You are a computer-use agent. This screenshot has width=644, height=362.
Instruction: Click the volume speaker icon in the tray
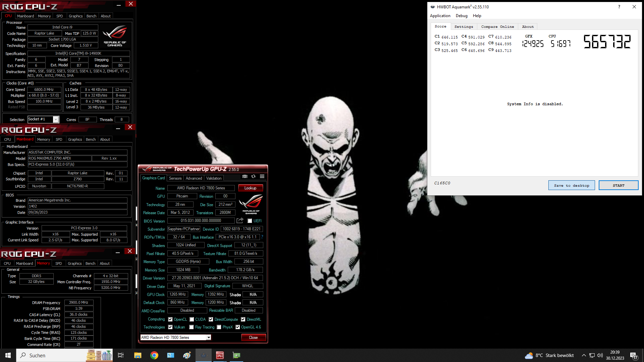coord(600,355)
